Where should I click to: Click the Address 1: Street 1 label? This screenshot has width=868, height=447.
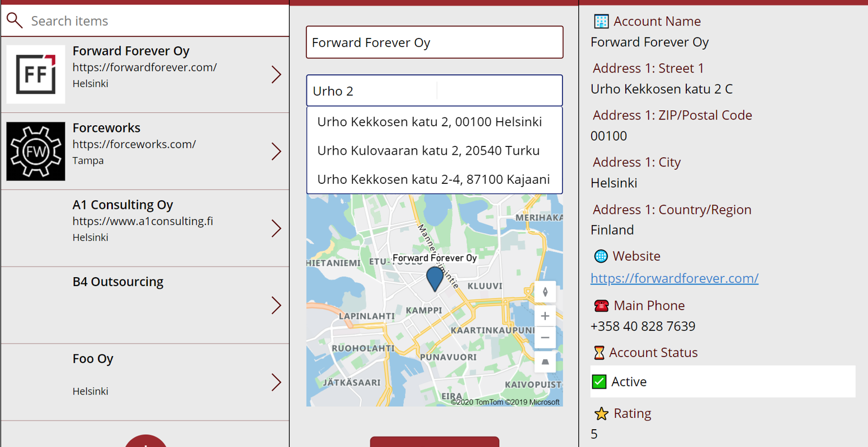pyautogui.click(x=648, y=68)
